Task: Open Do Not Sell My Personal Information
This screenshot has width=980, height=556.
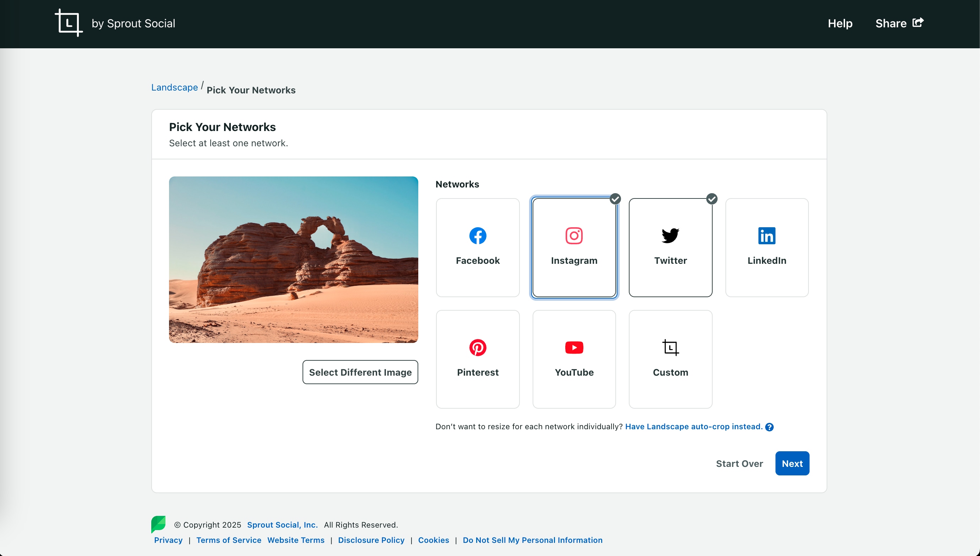Action: point(532,540)
